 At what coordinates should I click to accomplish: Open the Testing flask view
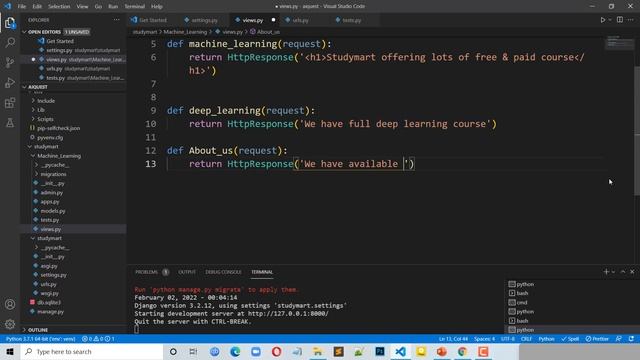tap(10, 122)
